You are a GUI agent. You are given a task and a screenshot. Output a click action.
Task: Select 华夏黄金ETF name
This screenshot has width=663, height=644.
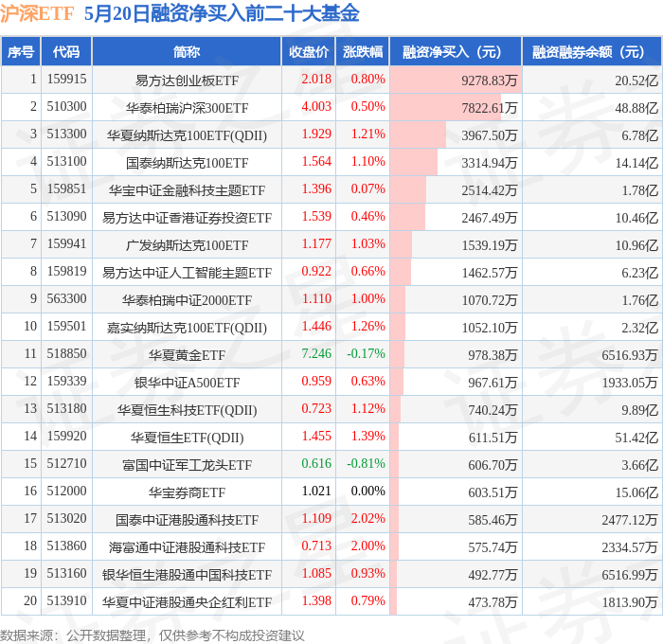187,355
